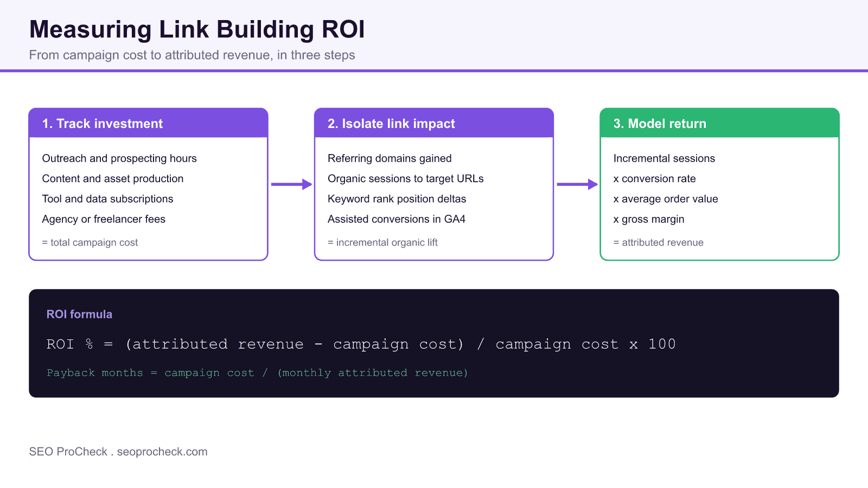Click 'Outreach and prospecting hours' line
This screenshot has height=488, width=868.
point(119,158)
